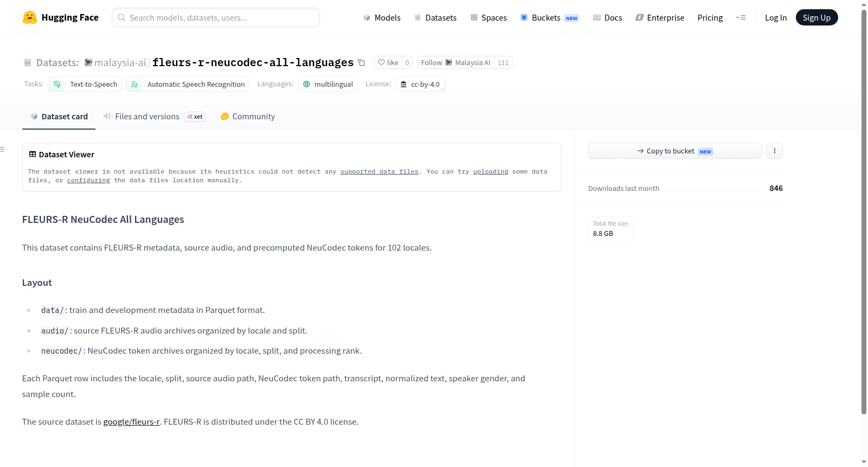Follow Malaysia AI
The image size is (868, 467).
456,62
